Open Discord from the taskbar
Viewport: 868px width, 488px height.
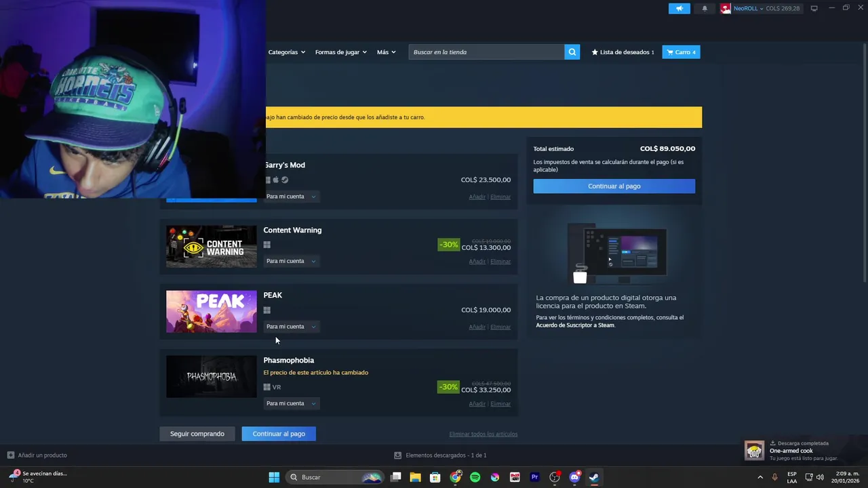coord(574,477)
